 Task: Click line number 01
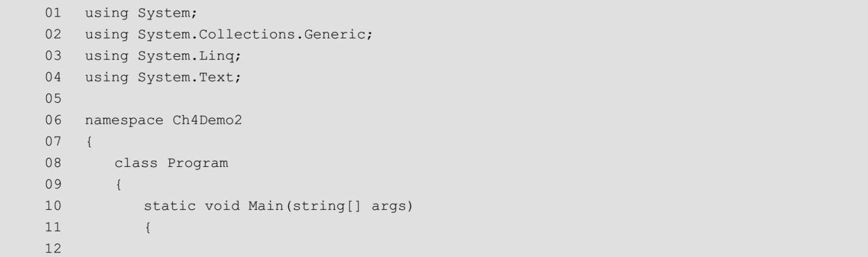[53, 13]
